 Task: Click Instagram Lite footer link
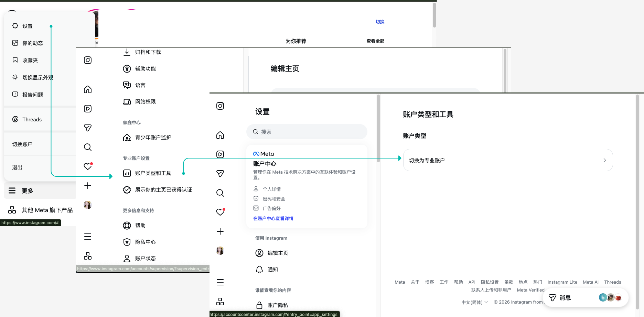(562, 282)
